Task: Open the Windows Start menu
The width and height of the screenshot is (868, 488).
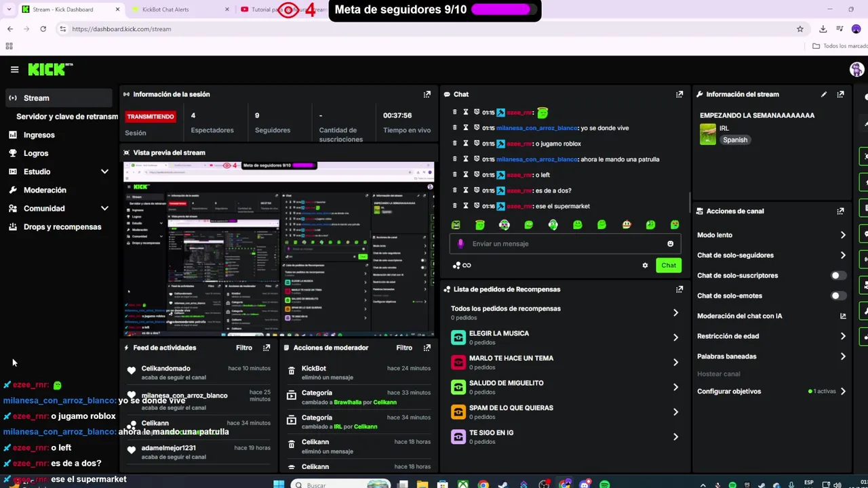Action: pos(279,485)
